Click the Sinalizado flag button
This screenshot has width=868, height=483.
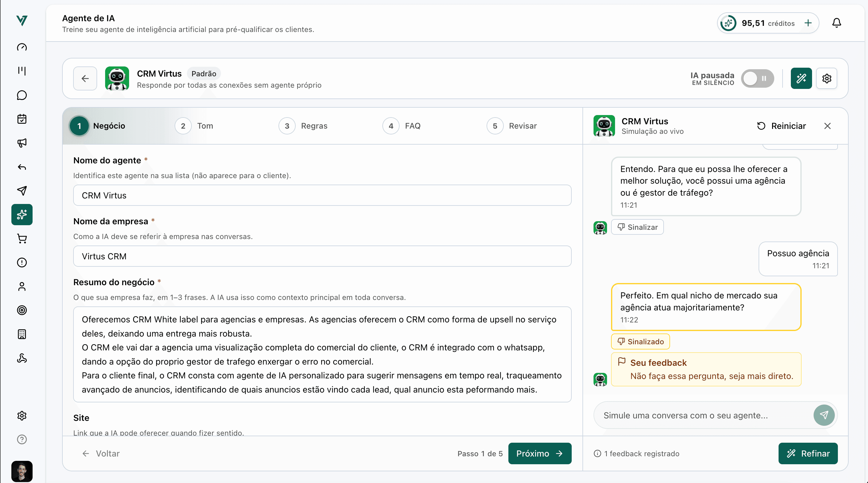click(640, 342)
